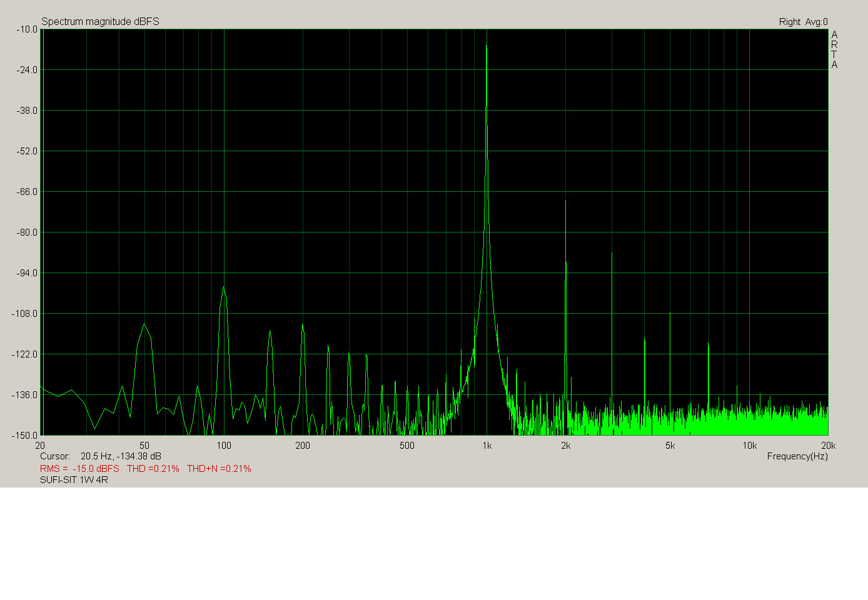Image resolution: width=868 pixels, height=600 pixels.
Task: Click the -94.0 y-axis label
Action: (x=27, y=273)
